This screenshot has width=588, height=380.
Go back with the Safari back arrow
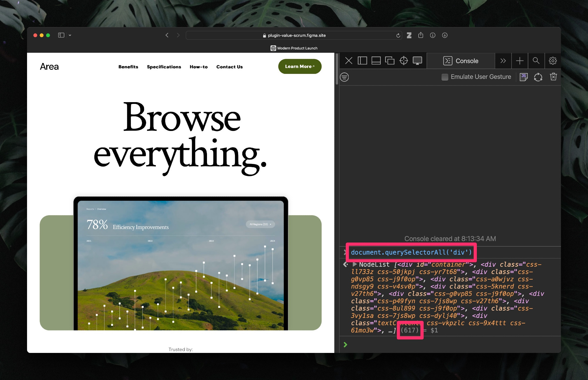[x=167, y=35]
